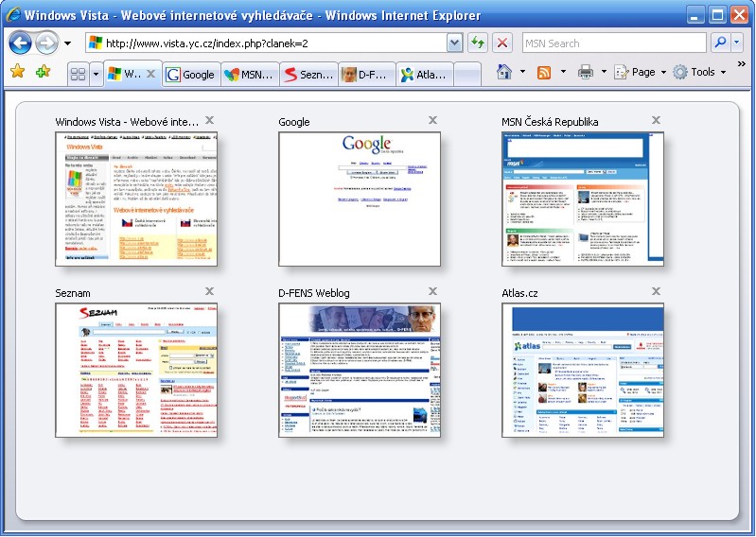Screen dimensions: 756x537
Task: Click the 'Google' thumbnail title text
Action: pyautogui.click(x=294, y=122)
